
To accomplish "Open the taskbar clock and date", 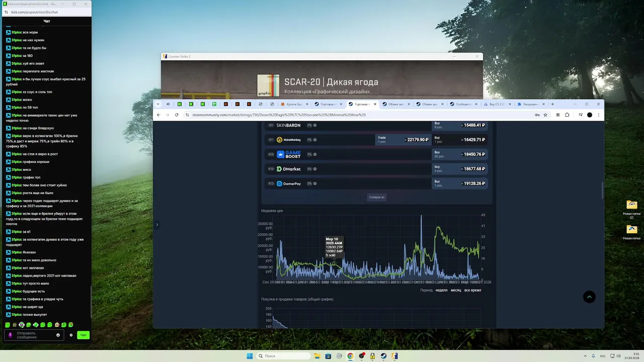I will coord(632,356).
